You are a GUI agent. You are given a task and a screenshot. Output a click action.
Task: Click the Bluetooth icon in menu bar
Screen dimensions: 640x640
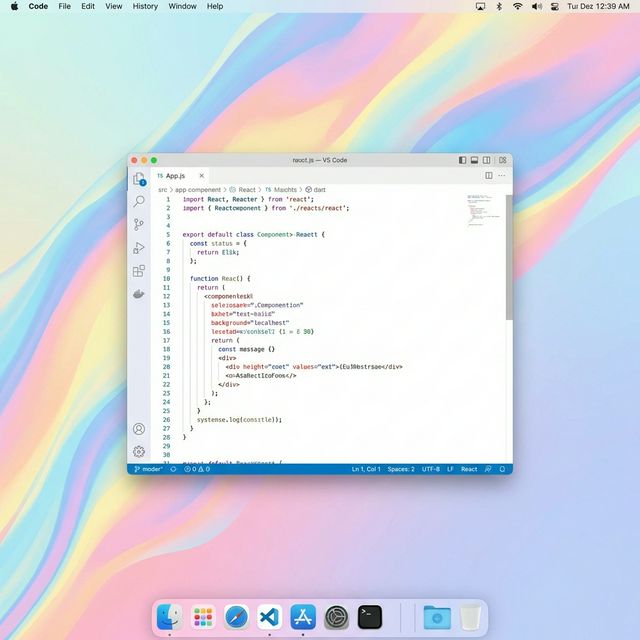coord(499,6)
